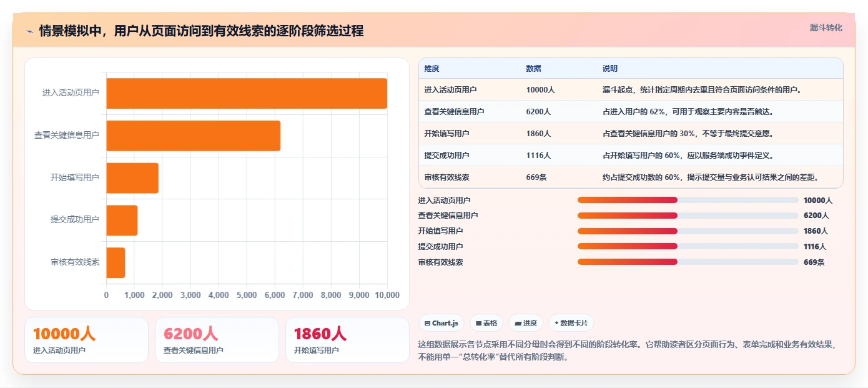This screenshot has width=868, height=388.
Task: Click the page title 情景模拟中 heading
Action: (201, 31)
